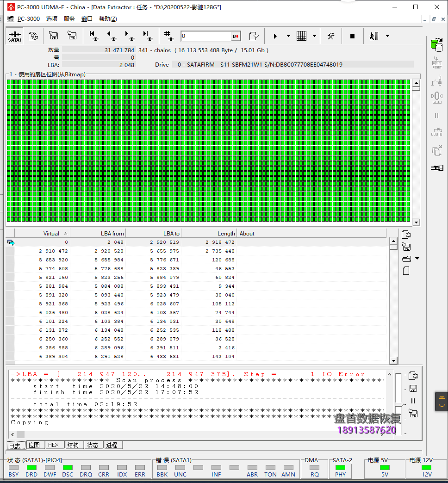Click the grid map view icon
Viewport: 448px width, 483px height.
click(301, 36)
